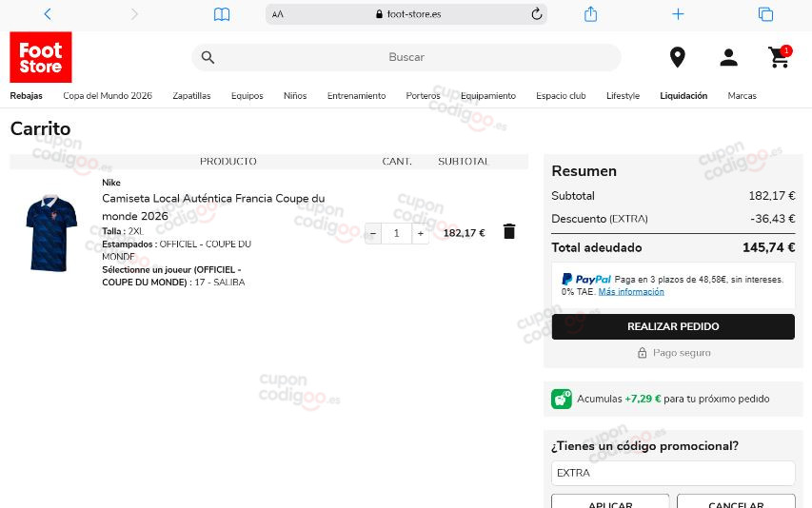Remove item with the trash icon

point(509,231)
